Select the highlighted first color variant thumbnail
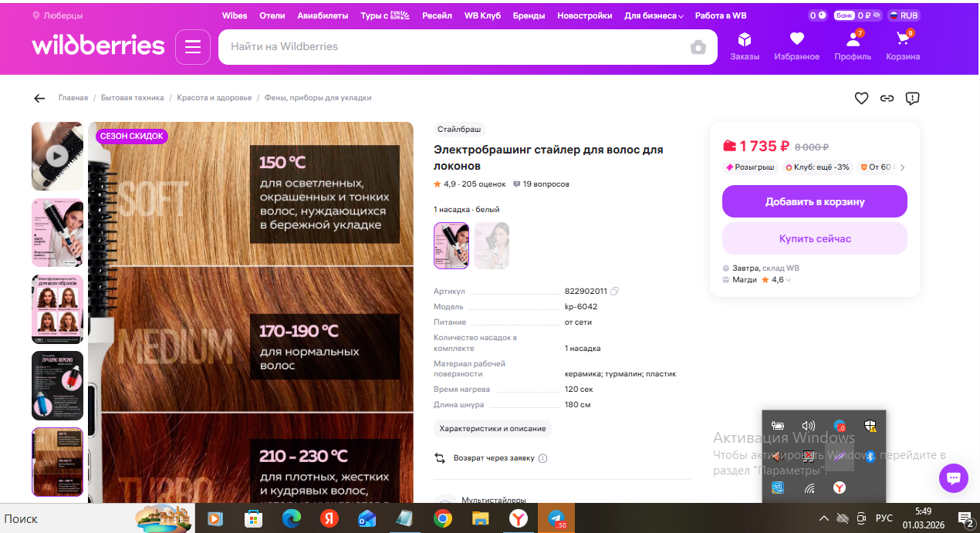980x533 pixels. [x=451, y=245]
